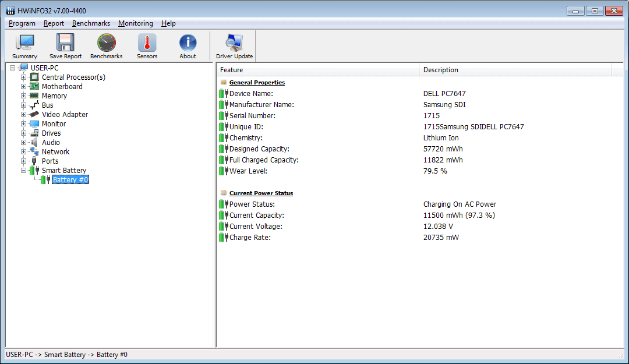Click the HWiNFO32 title bar app icon
The width and height of the screenshot is (629, 364).
click(10, 11)
